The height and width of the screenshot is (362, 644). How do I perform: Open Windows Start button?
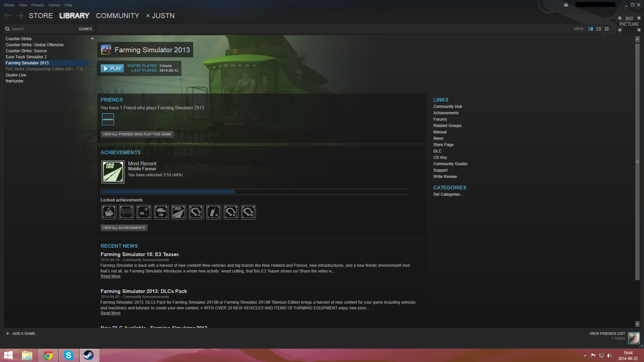click(x=8, y=355)
